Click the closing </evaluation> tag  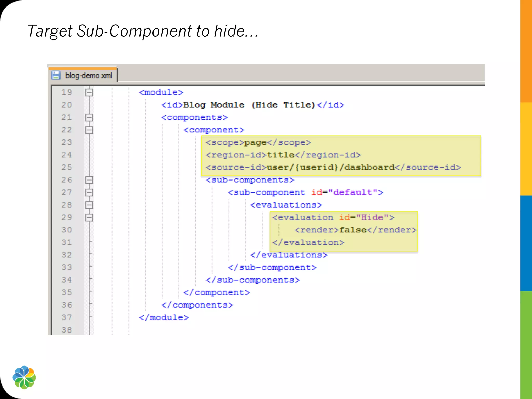(308, 243)
